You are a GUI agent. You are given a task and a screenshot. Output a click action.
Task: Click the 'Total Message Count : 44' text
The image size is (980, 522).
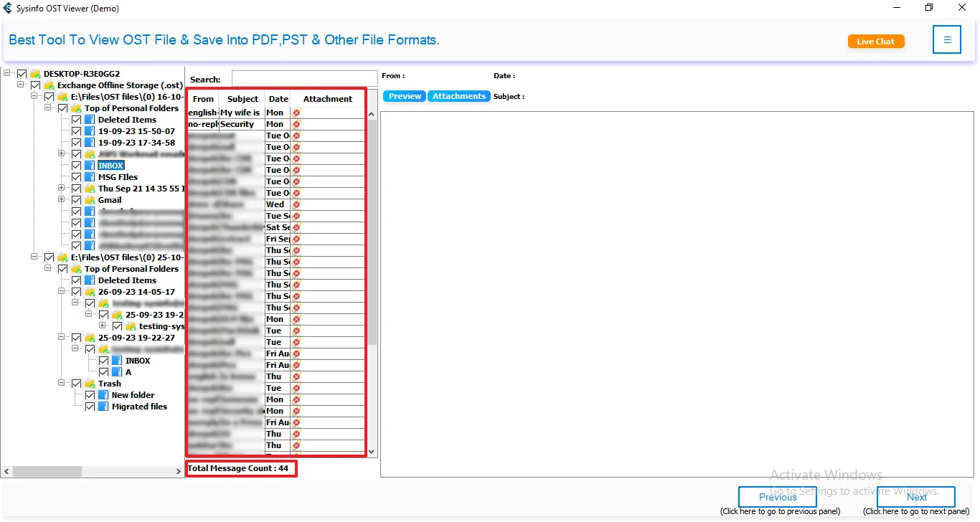coord(237,468)
